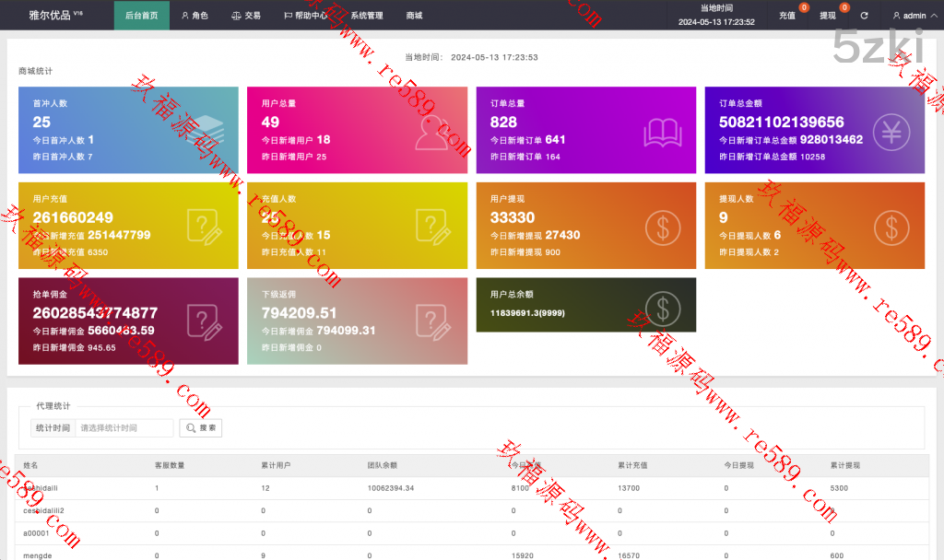Click the 搜索 search button

coord(201,428)
